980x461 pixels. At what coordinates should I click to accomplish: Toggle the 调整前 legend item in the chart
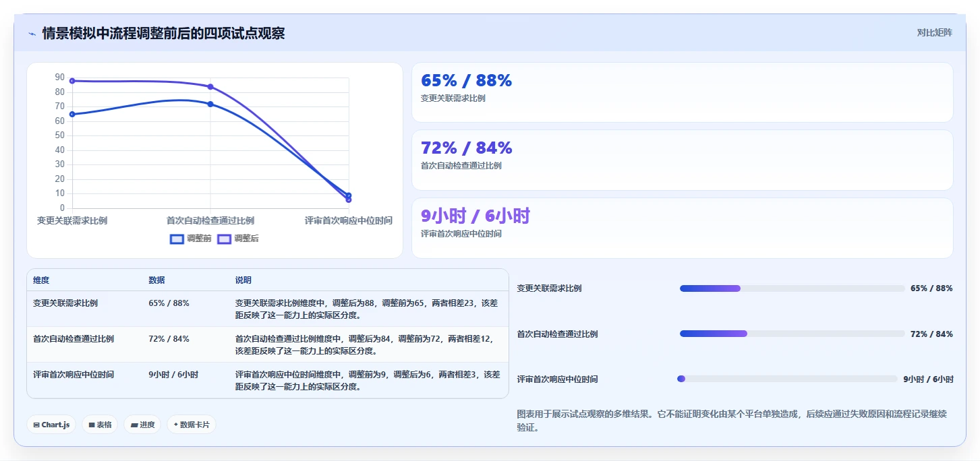tap(191, 239)
